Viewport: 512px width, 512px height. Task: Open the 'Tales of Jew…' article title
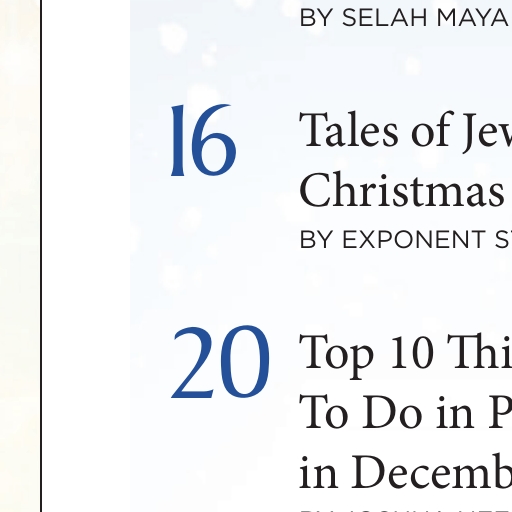point(406,131)
